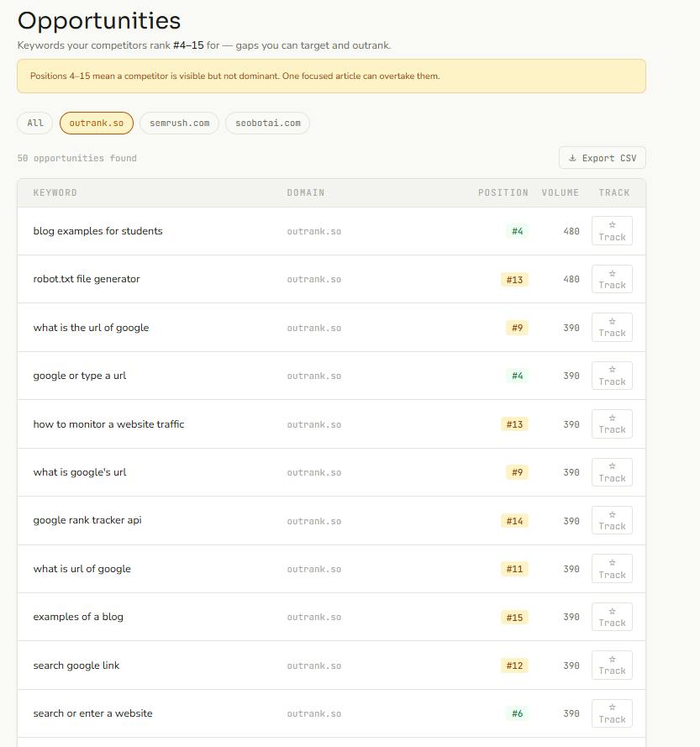Select the outrank.so filter pill
The image size is (700, 747).
pos(97,123)
